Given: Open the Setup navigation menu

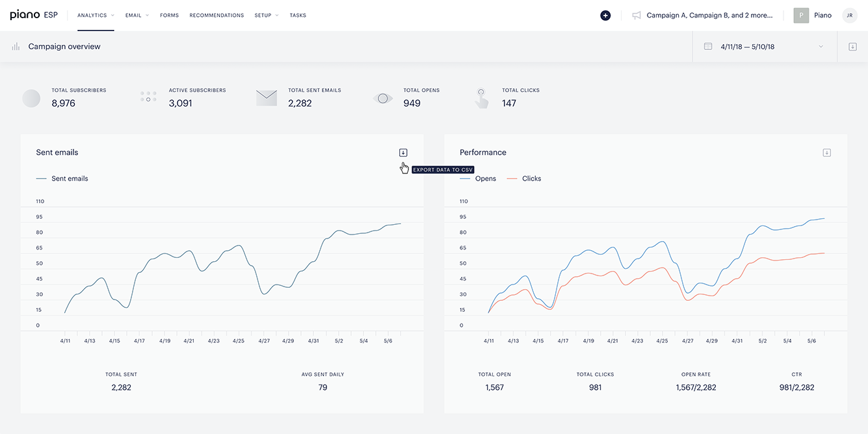Looking at the screenshot, I should coord(267,16).
